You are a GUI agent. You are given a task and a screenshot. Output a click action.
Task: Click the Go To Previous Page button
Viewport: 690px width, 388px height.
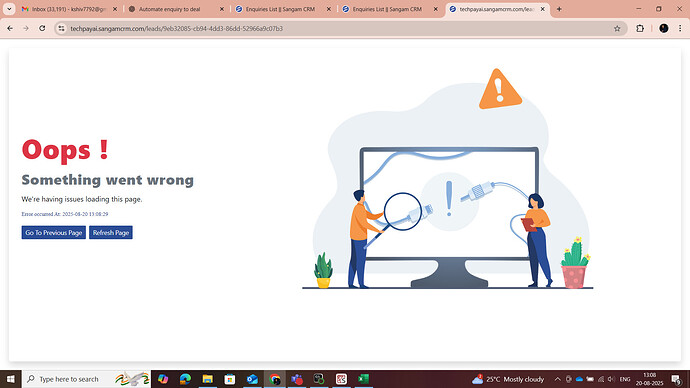(x=54, y=232)
